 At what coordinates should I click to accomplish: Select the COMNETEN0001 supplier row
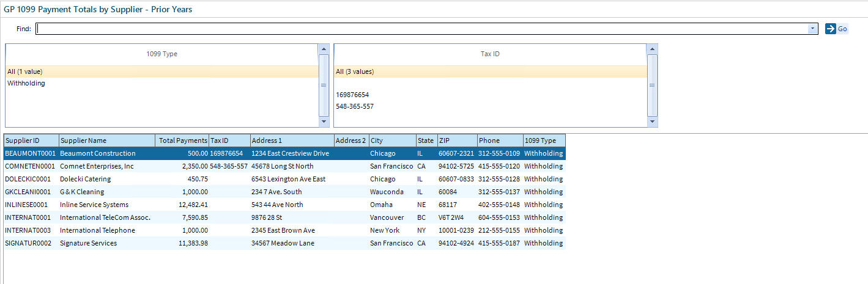[x=284, y=166]
